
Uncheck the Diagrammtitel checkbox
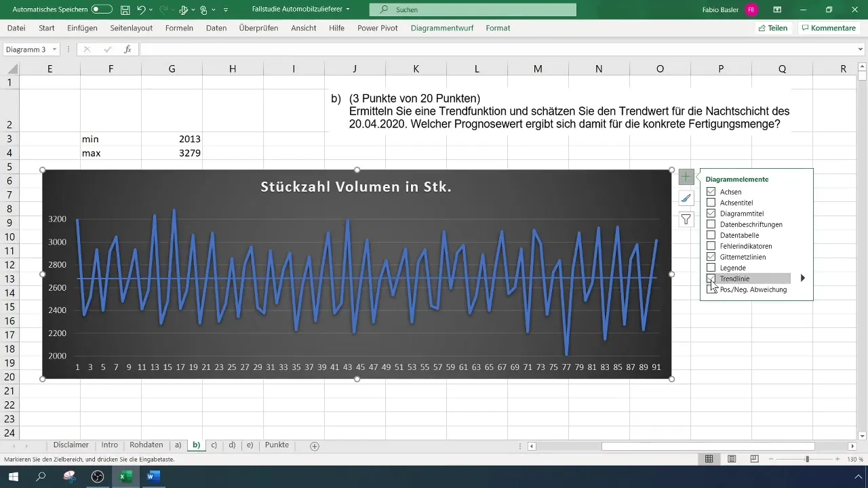pyautogui.click(x=711, y=213)
